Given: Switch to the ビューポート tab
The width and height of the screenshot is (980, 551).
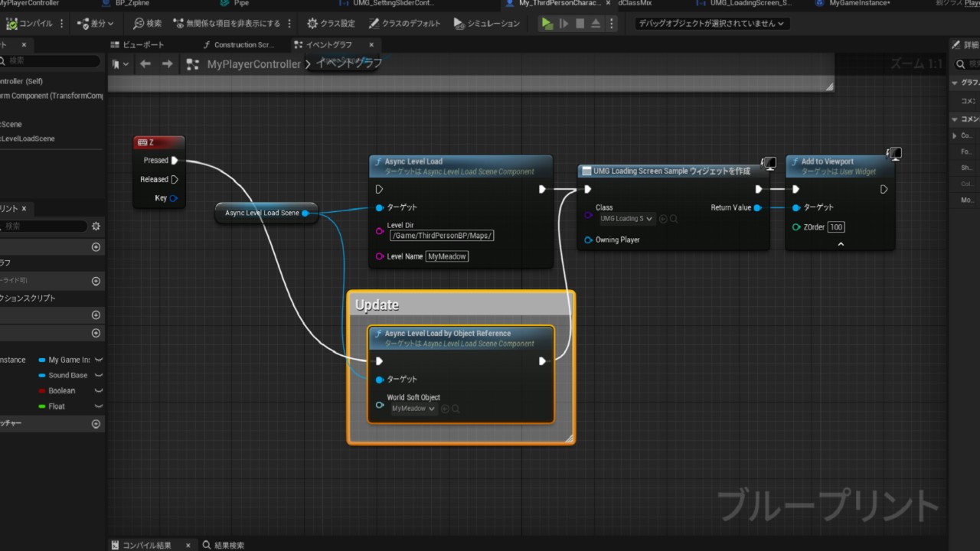Looking at the screenshot, I should [x=142, y=45].
